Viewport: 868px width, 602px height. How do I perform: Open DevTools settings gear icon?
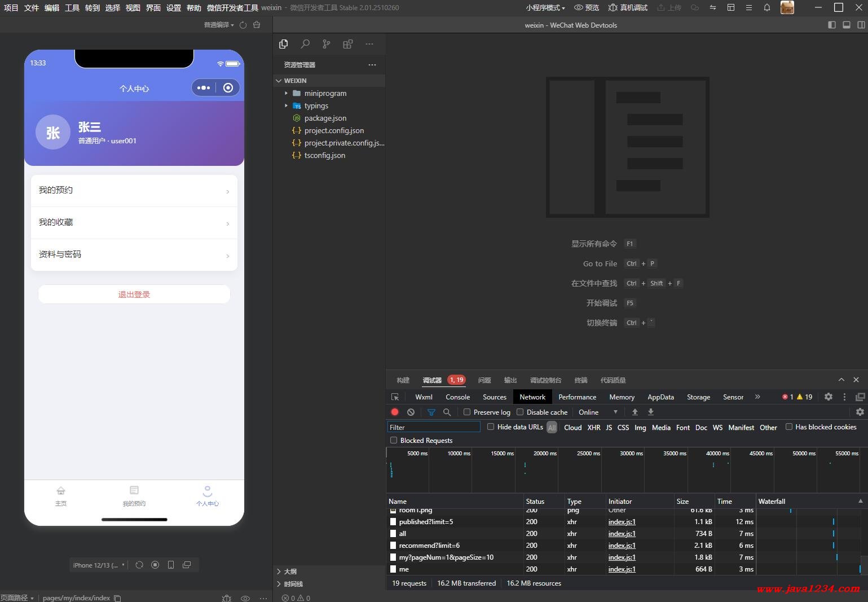tap(828, 397)
